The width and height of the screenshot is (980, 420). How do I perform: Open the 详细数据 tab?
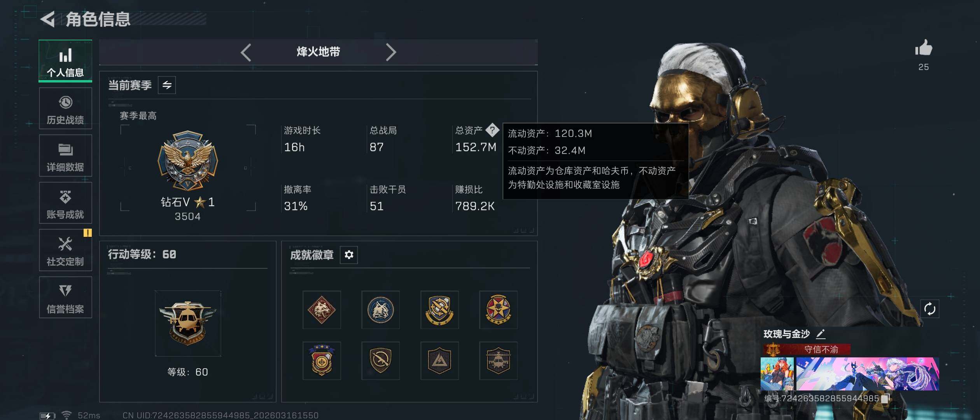point(65,156)
